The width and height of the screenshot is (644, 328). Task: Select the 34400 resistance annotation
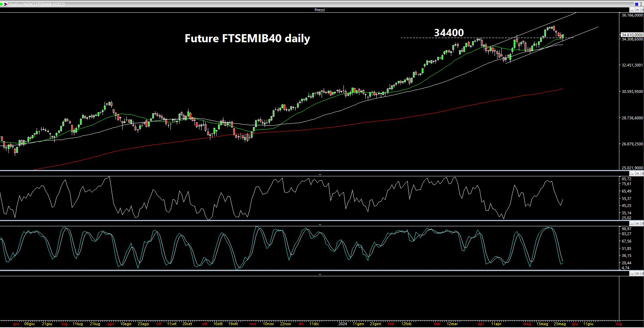[x=449, y=33]
